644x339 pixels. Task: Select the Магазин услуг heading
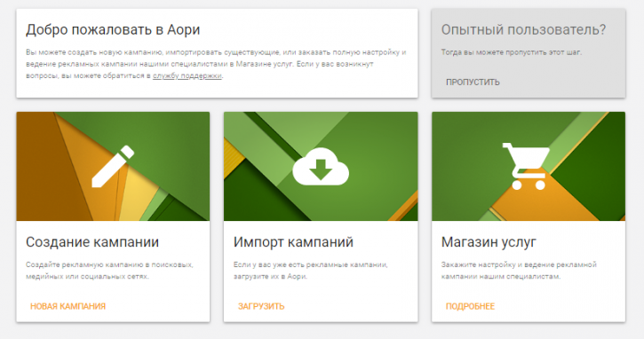point(489,242)
